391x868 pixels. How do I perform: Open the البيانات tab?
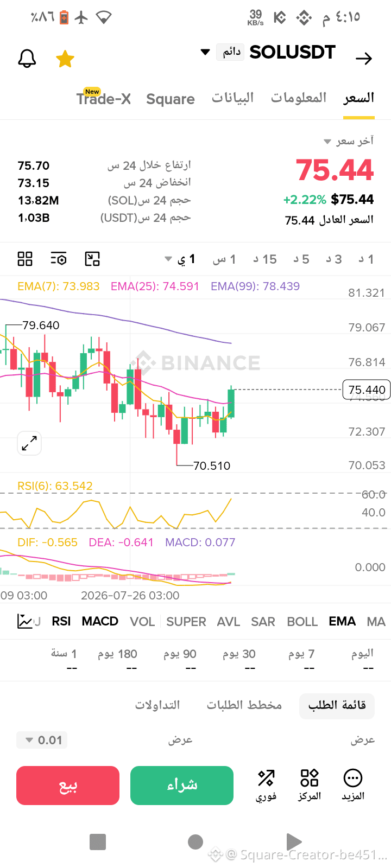[x=232, y=98]
